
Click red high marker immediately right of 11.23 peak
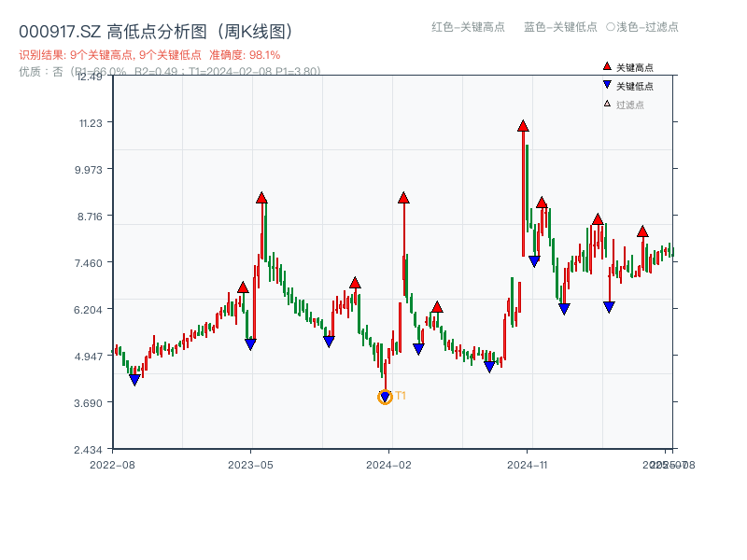542,203
